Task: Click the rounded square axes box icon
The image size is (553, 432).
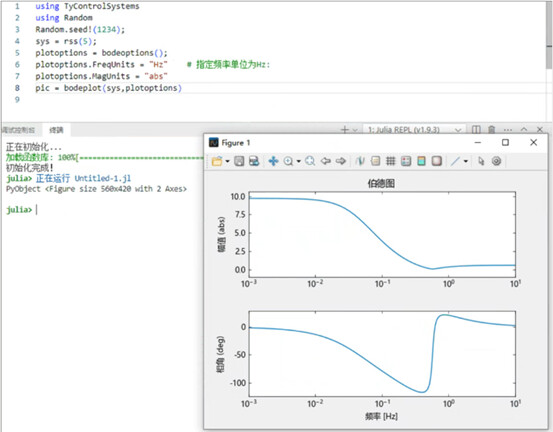Action: [x=437, y=161]
